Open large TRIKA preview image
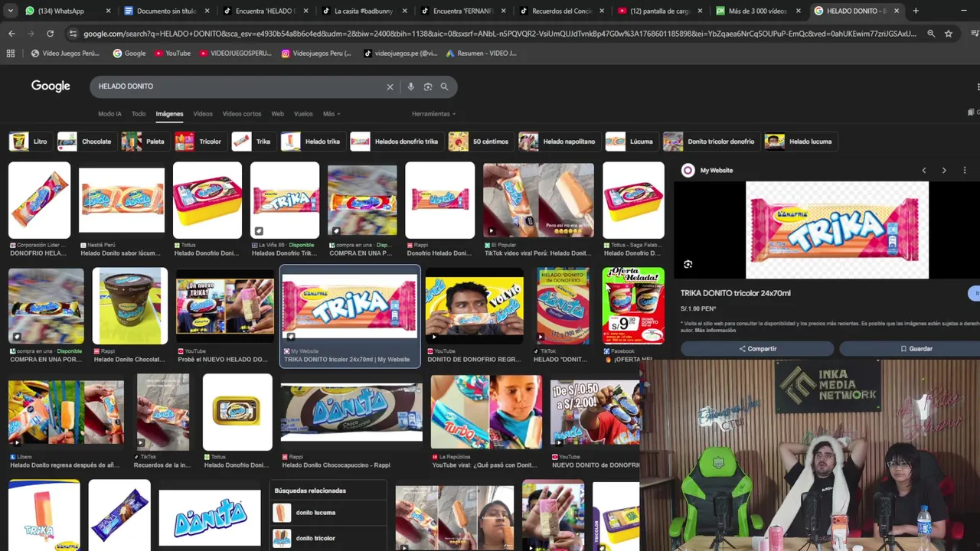Screen dimensions: 980x551 (837, 230)
